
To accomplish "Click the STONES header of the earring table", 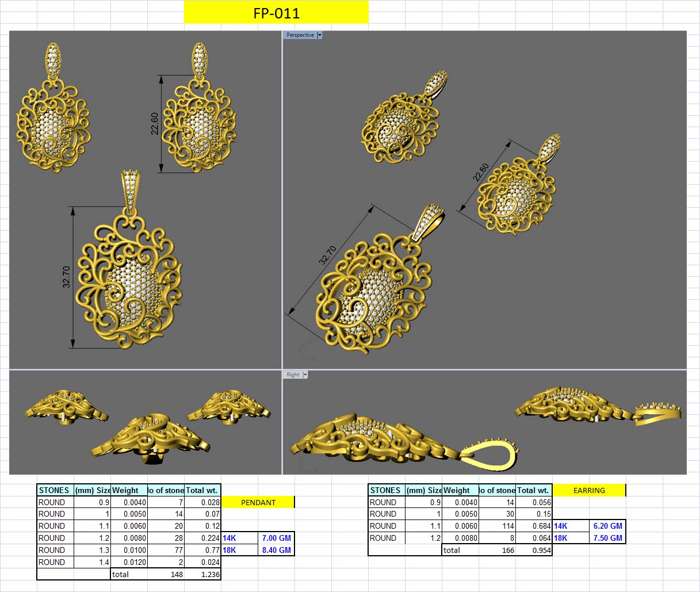I will click(385, 490).
